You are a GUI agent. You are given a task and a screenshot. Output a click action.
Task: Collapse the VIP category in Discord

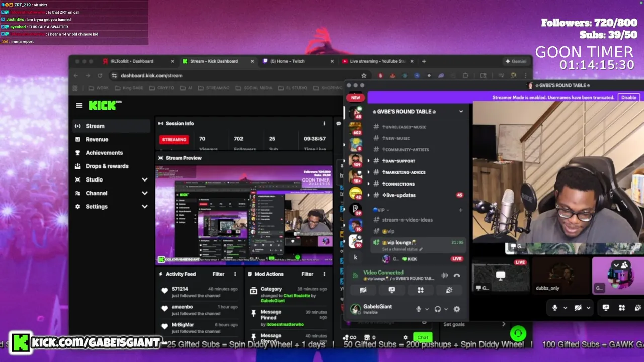point(381,210)
